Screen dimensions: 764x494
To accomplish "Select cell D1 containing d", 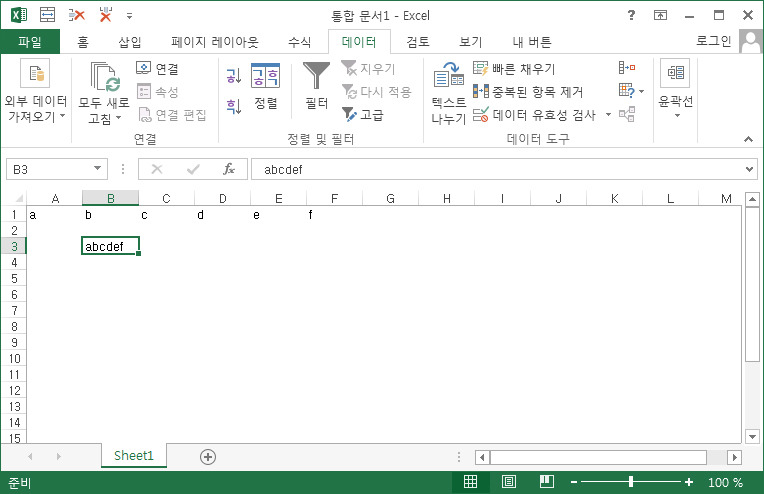I will 222,215.
